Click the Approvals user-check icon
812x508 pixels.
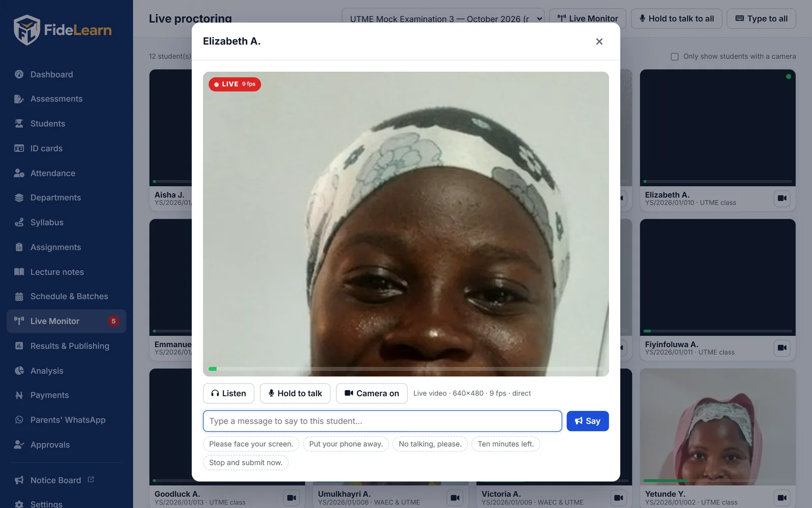pos(19,444)
